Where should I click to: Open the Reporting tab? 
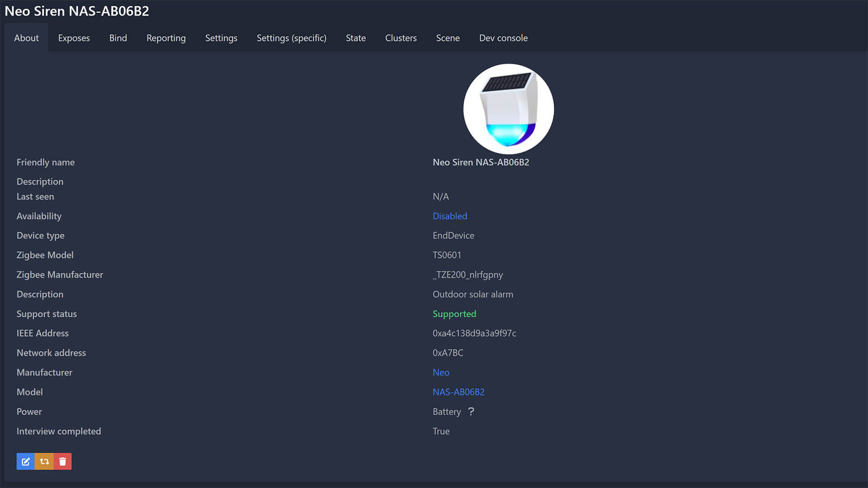click(166, 38)
